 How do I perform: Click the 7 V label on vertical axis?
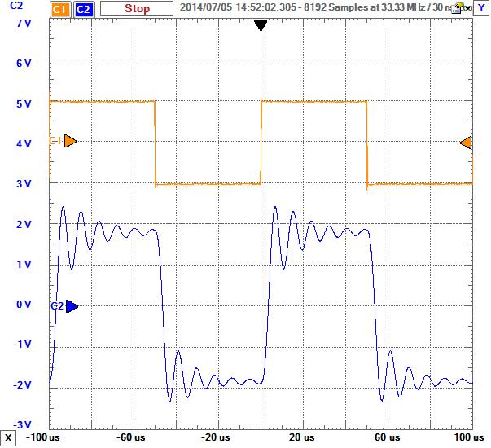24,23
